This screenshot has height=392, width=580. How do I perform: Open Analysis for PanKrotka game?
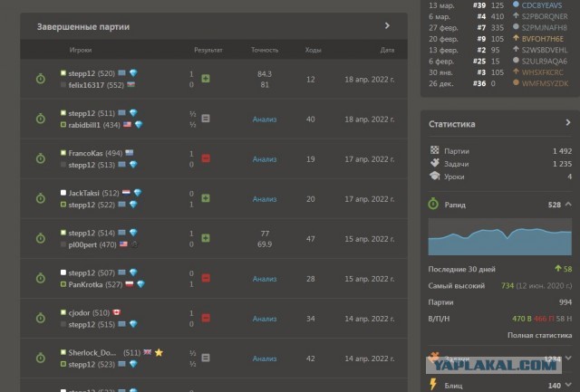pyautogui.click(x=265, y=279)
